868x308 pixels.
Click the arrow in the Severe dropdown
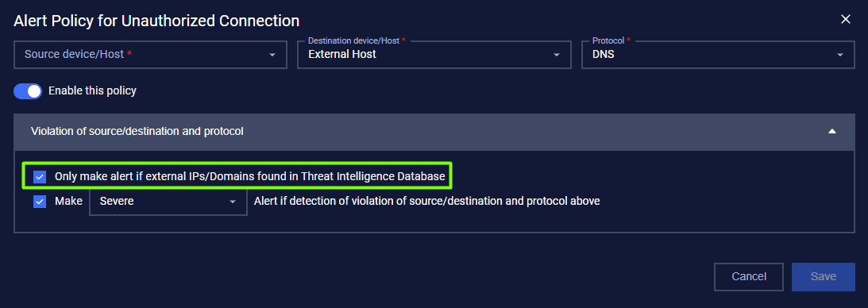233,202
